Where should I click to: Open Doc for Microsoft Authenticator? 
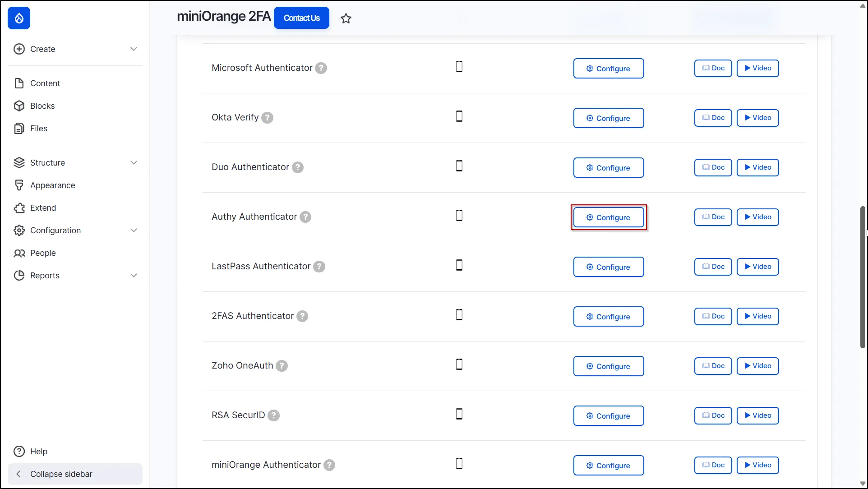(713, 68)
